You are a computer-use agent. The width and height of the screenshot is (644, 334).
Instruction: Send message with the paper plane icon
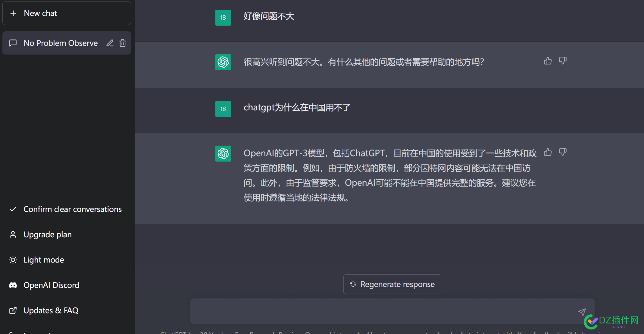point(582,312)
